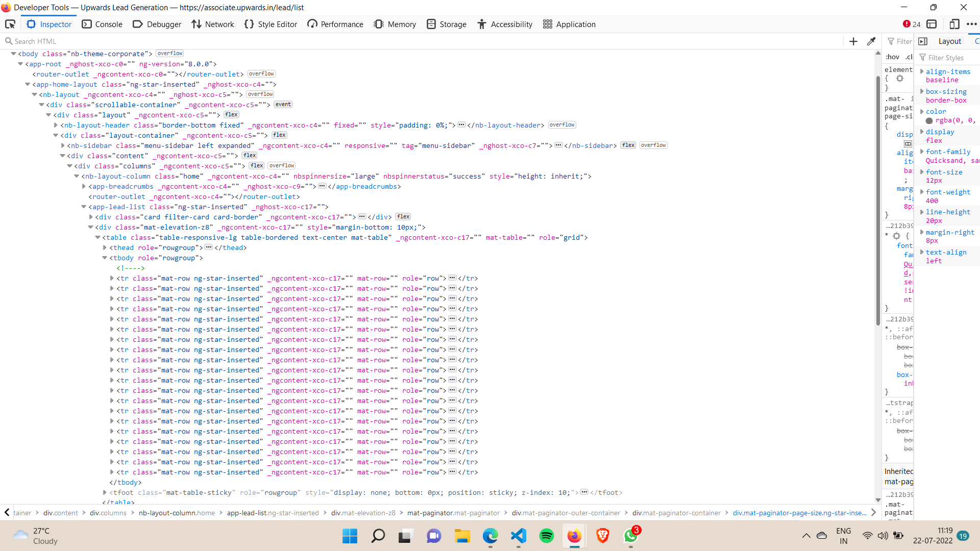This screenshot has height=551, width=980.
Task: Expand font-family computed property
Action: pyautogui.click(x=922, y=152)
